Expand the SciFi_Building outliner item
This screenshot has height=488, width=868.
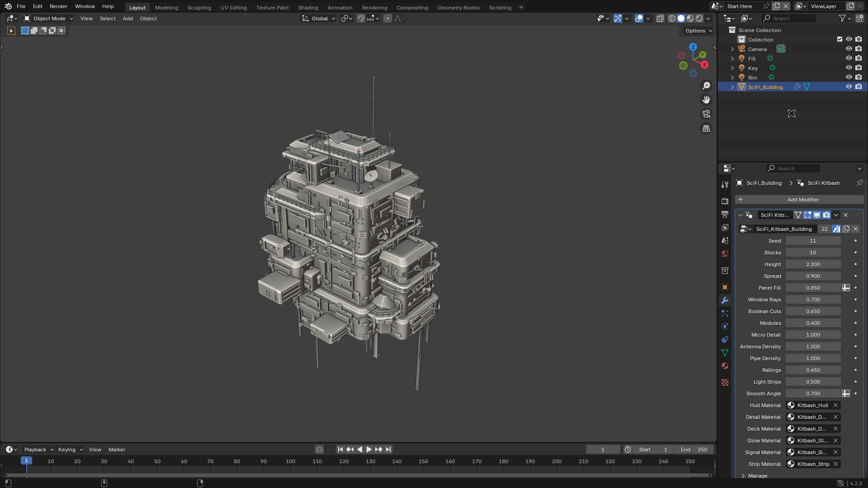(x=732, y=87)
